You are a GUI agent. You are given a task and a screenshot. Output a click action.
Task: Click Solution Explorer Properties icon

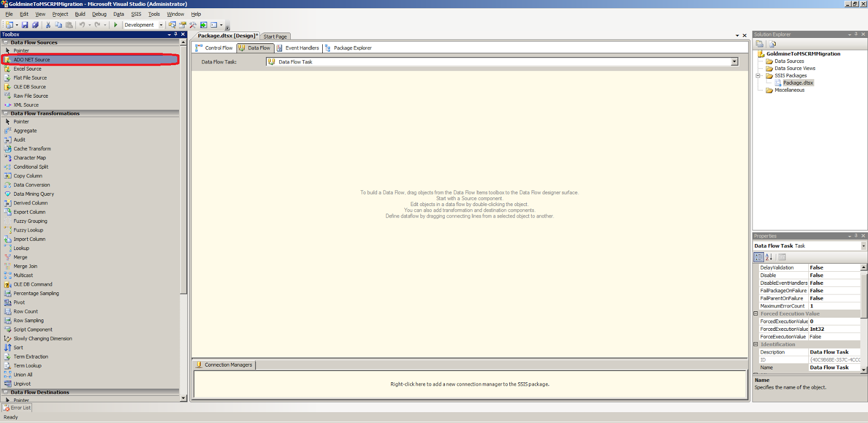(759, 44)
